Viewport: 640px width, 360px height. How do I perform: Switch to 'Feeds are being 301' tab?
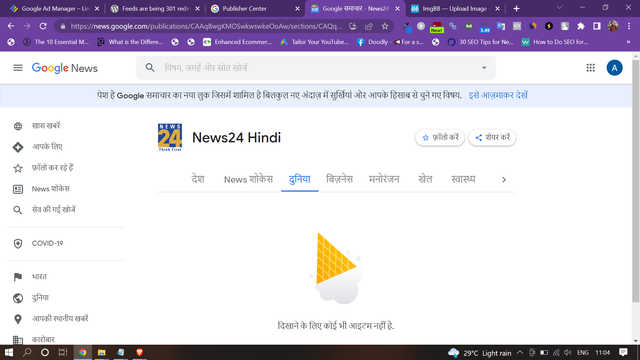[156, 9]
